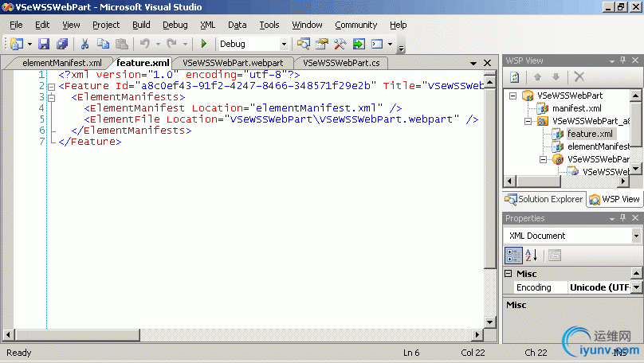Switch to the Solution Explorer tab

pos(544,199)
